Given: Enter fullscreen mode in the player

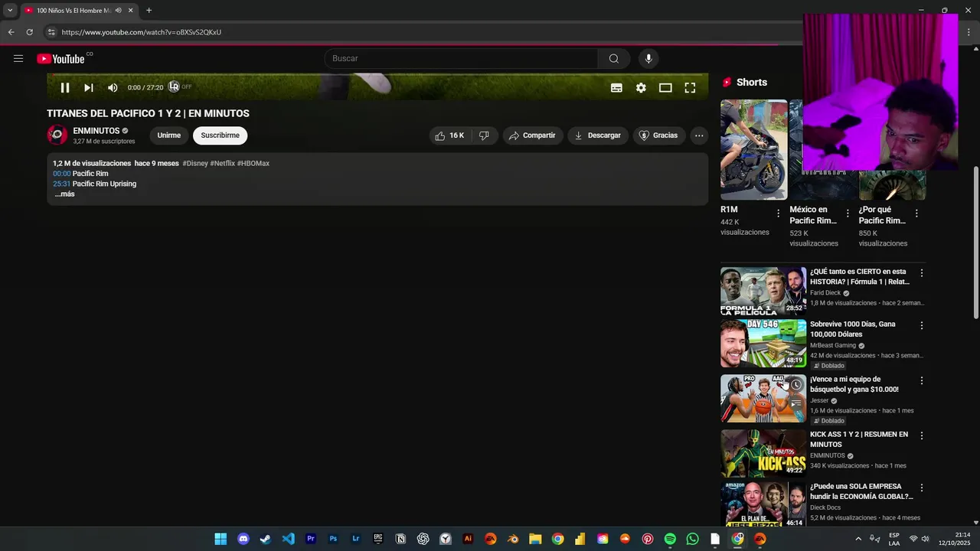Looking at the screenshot, I should tap(690, 88).
